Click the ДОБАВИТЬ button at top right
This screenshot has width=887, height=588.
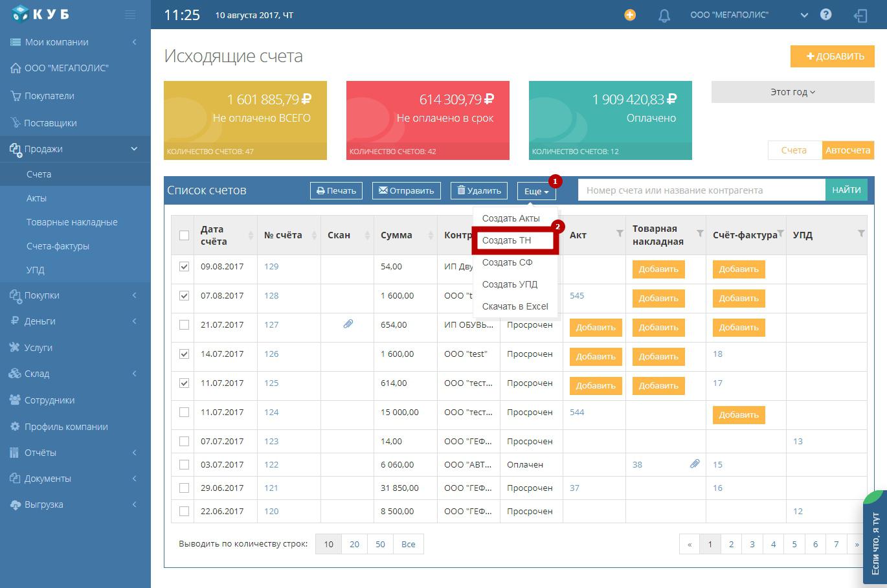pos(832,56)
